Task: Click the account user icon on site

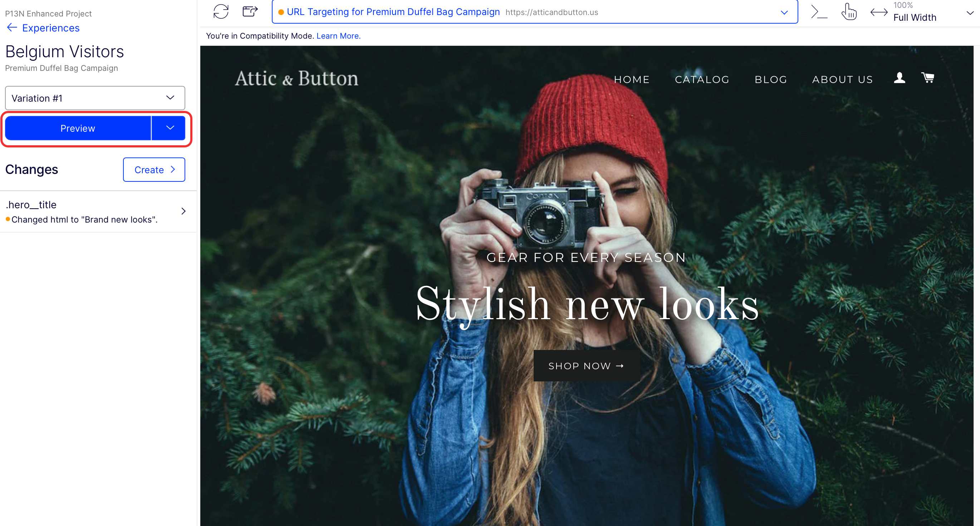Action: tap(900, 78)
